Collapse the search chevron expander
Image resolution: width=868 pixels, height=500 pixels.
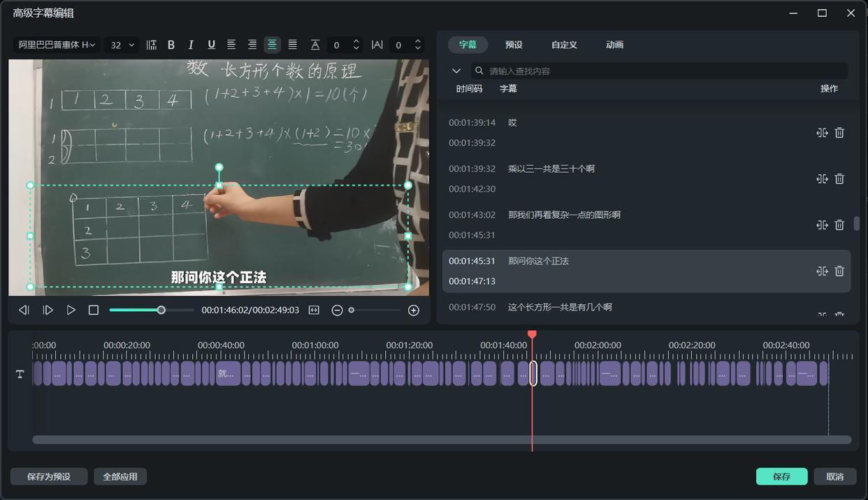click(456, 71)
